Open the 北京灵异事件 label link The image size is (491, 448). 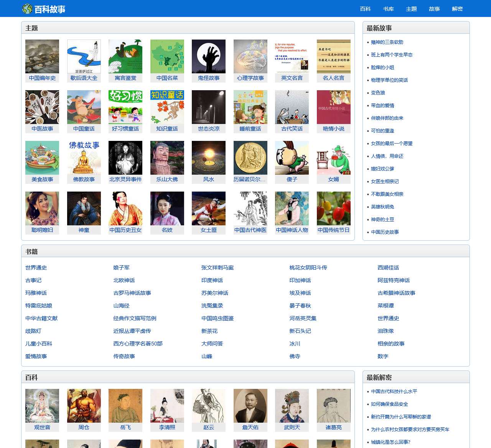point(125,179)
